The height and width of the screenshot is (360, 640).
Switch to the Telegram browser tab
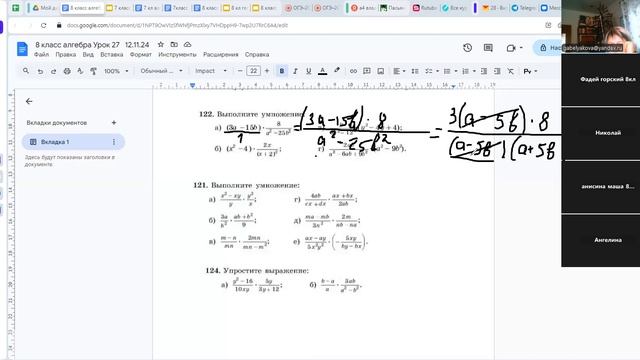523,8
